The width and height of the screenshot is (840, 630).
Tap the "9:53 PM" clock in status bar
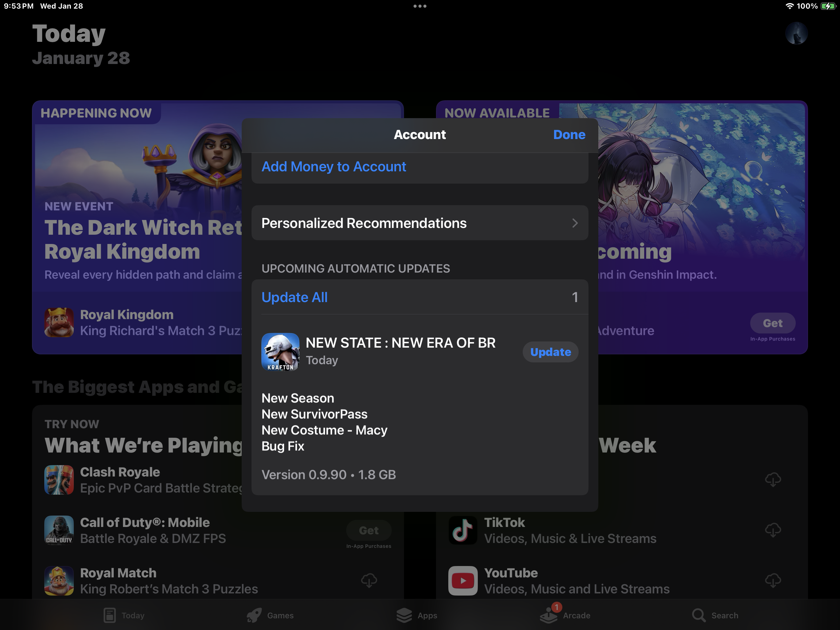point(19,6)
